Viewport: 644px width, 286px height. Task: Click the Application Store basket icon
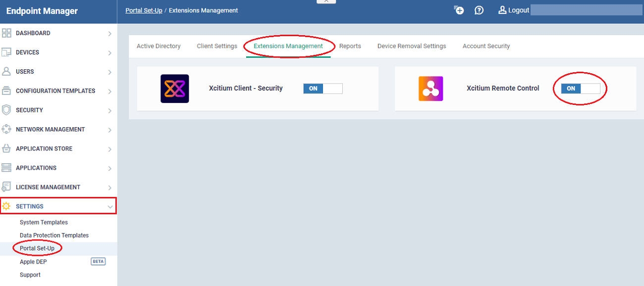[6, 148]
